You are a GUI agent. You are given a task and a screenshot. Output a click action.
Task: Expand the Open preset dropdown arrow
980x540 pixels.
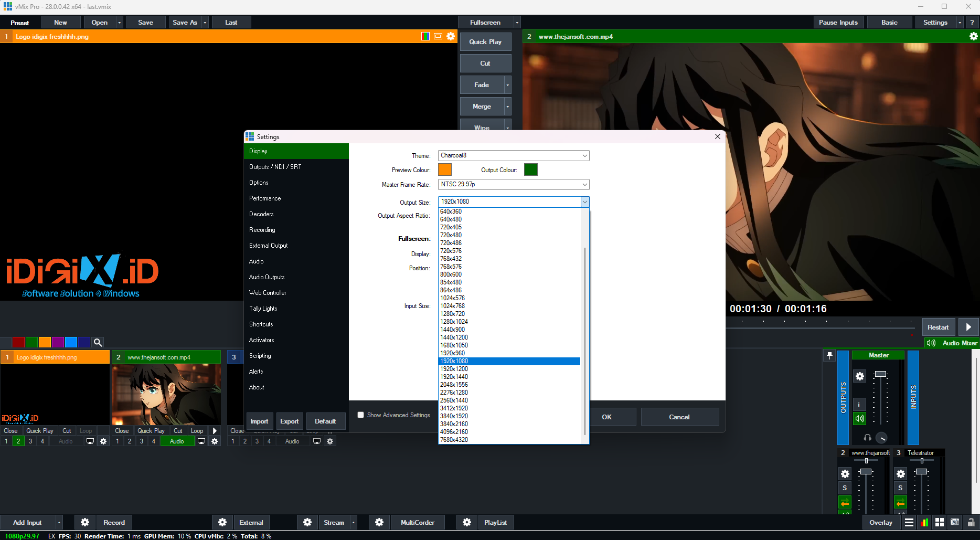pyautogui.click(x=119, y=23)
